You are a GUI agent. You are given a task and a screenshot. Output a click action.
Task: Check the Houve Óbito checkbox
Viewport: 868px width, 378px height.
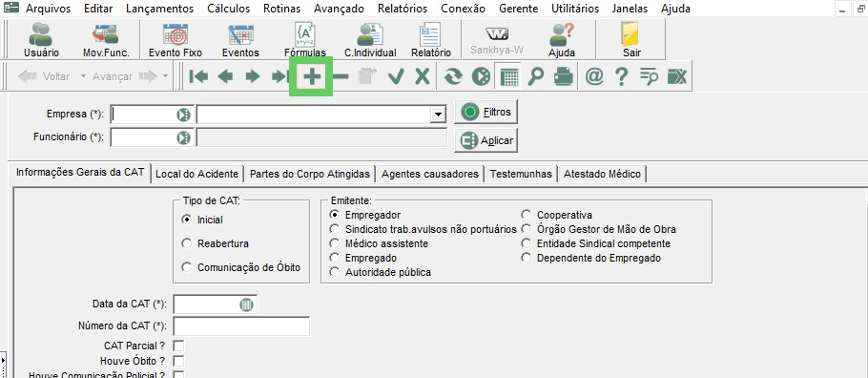[x=178, y=362]
